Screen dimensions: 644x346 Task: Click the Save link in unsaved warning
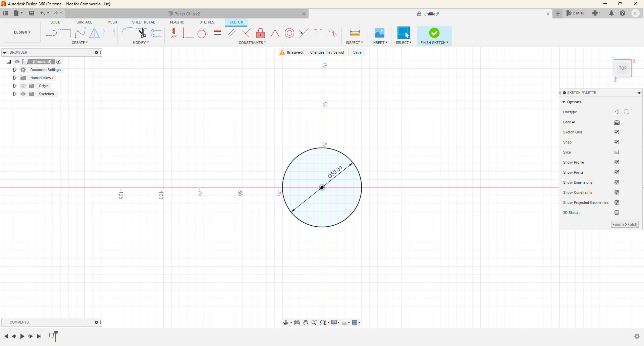coord(357,52)
